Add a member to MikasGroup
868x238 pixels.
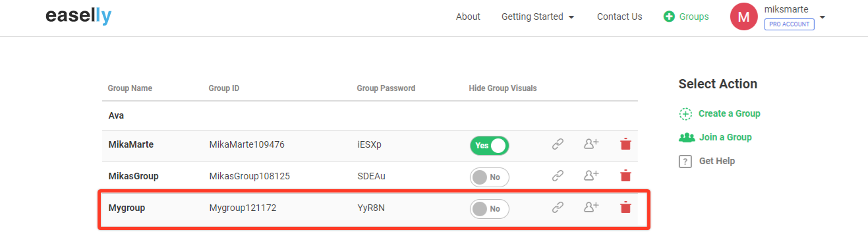point(591,175)
